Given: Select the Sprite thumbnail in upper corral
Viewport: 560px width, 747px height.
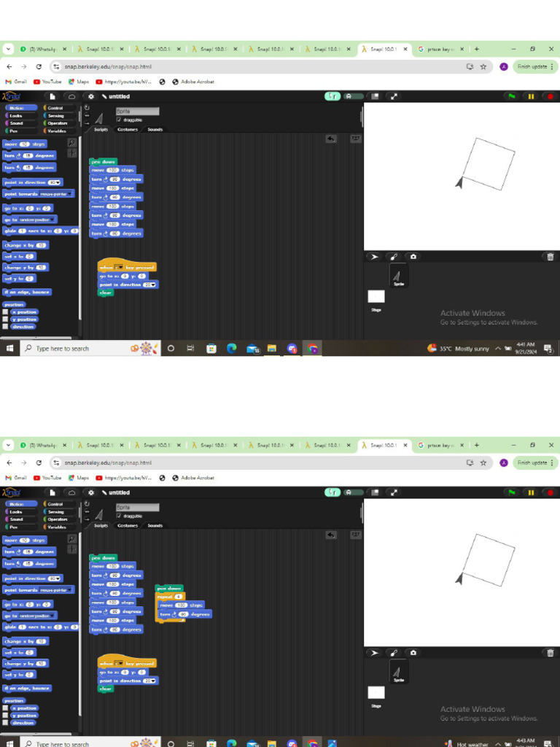Looking at the screenshot, I should 398,276.
